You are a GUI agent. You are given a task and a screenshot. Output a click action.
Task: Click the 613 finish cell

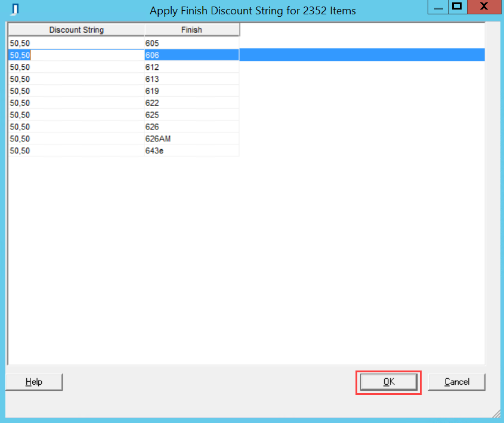[192, 79]
